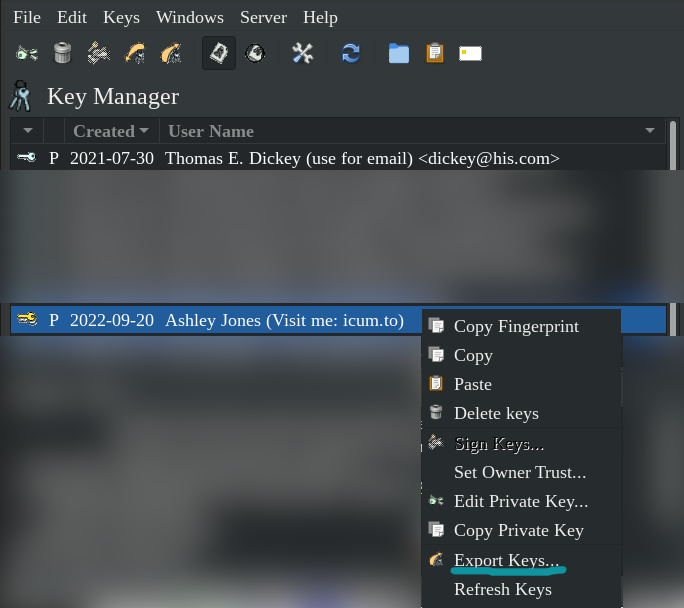
Task: Toggle the round dark toolbar button beside it
Action: tap(255, 54)
